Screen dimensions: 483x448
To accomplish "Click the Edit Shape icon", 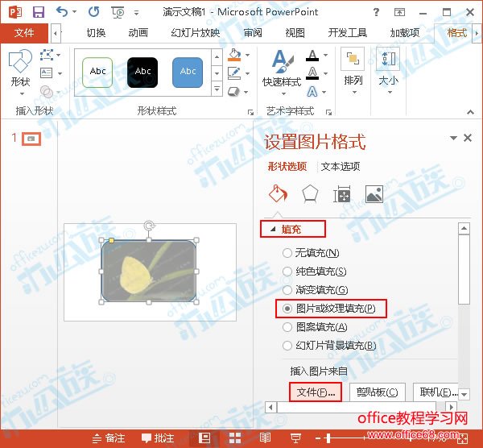I will [47, 55].
